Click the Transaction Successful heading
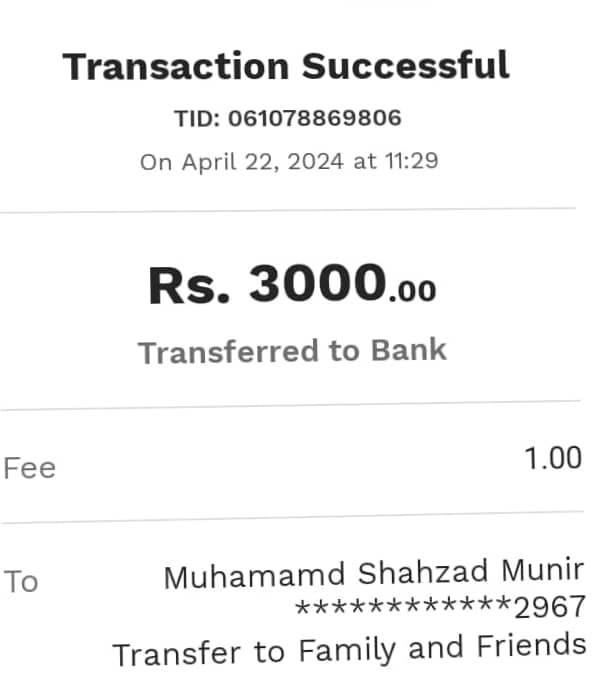The width and height of the screenshot is (600, 680). pos(286,67)
